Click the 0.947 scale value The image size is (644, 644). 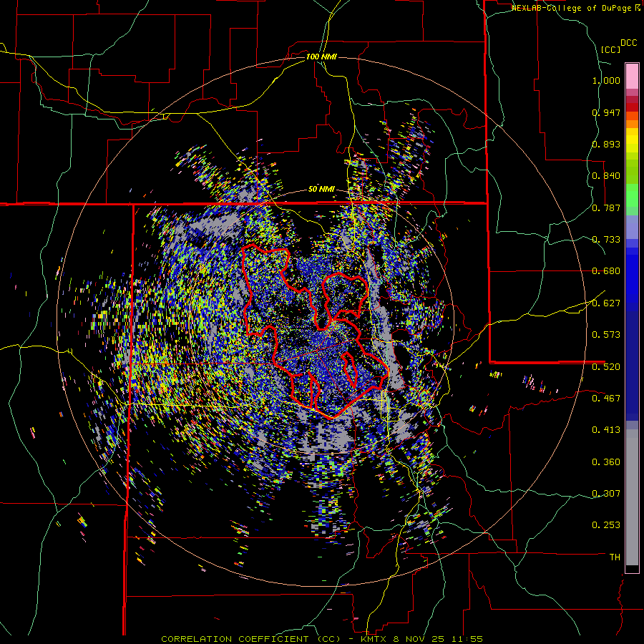[606, 112]
